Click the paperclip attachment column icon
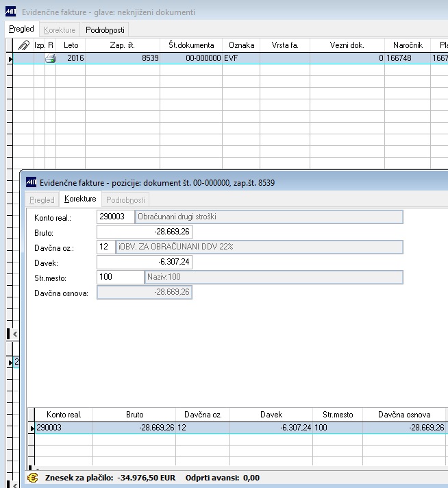This screenshot has height=488, width=448. click(24, 45)
